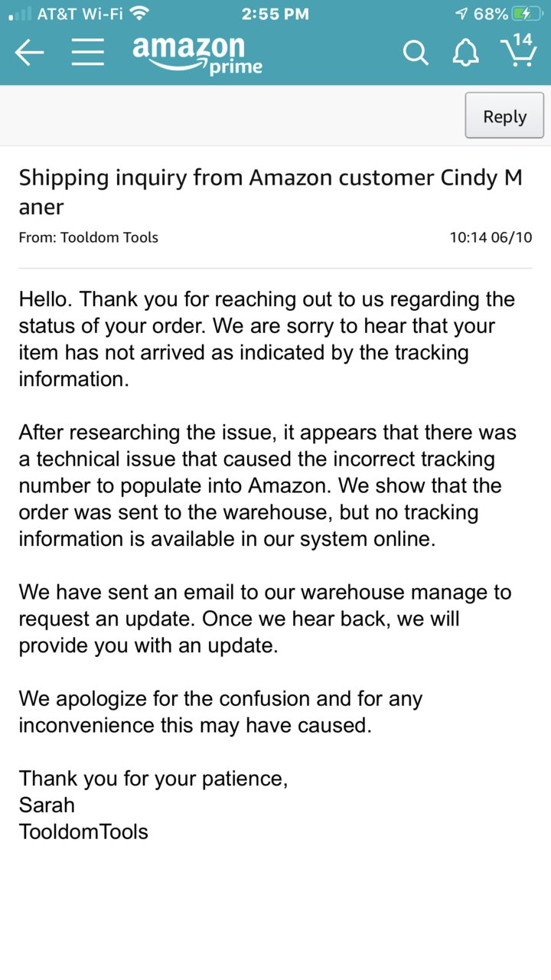The height and width of the screenshot is (980, 551).
Task: Tap the paragraph starting with Hello
Action: [x=267, y=339]
